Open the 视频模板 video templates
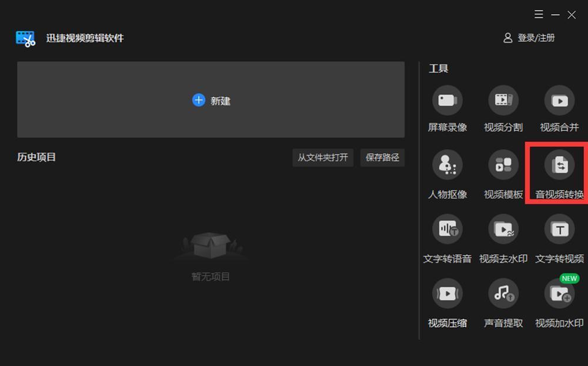 click(503, 164)
